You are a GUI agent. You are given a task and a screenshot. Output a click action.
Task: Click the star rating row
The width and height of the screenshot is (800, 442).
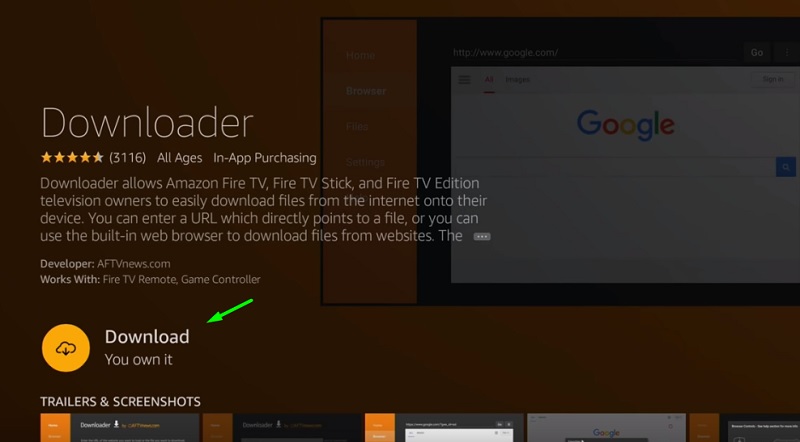coord(72,158)
